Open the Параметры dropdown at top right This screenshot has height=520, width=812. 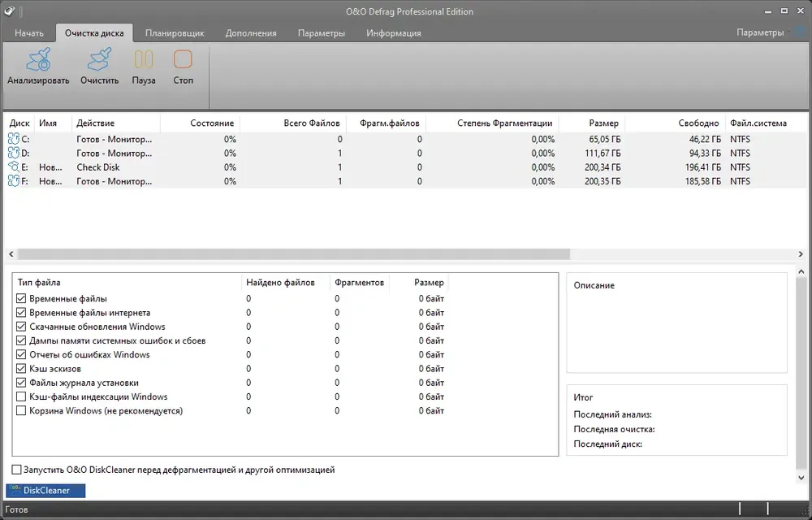763,32
